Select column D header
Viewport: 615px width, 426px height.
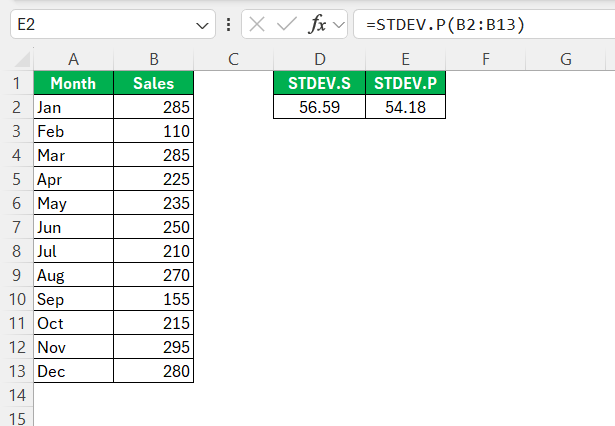(320, 59)
